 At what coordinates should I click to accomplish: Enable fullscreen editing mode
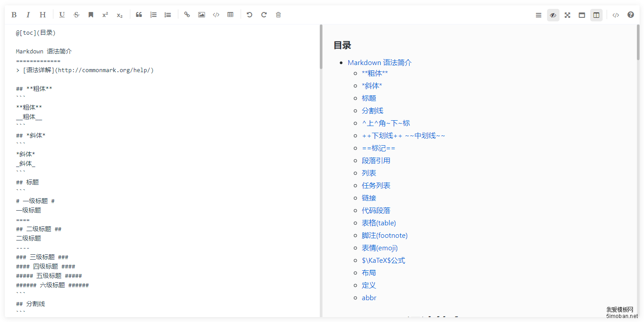click(567, 15)
